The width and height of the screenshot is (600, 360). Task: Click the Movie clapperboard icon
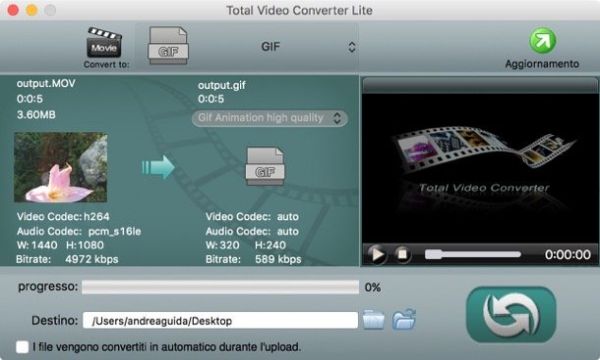(x=104, y=42)
